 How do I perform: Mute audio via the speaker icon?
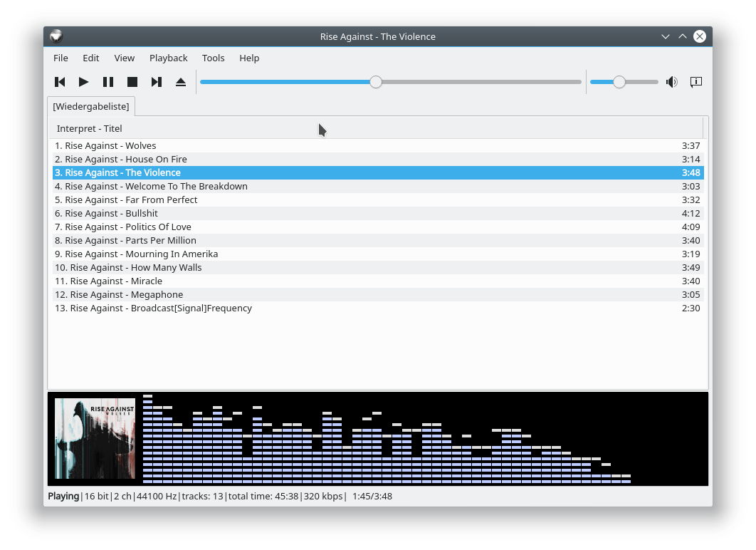671,82
